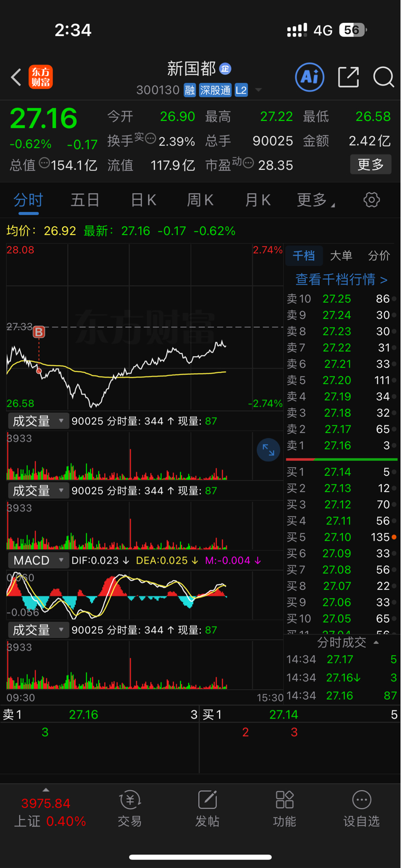Tap the 融 margin badge

point(190,90)
